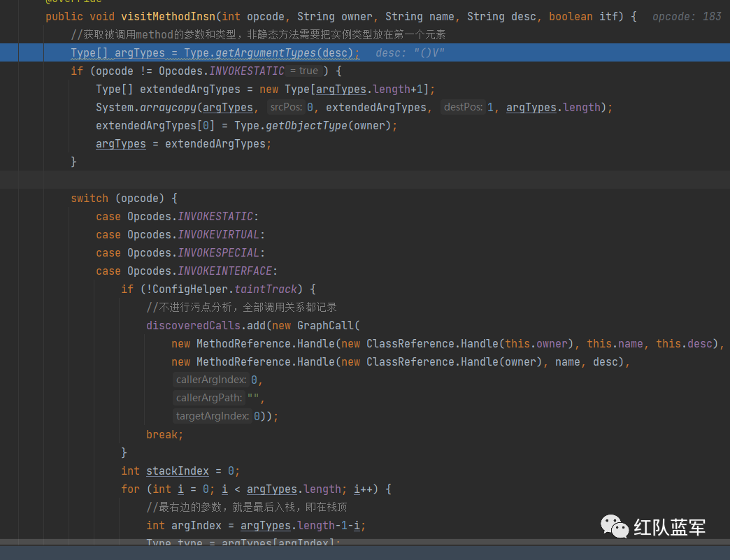Click the WeChat logo icon in watermark
The image size is (730, 560).
coord(615,527)
